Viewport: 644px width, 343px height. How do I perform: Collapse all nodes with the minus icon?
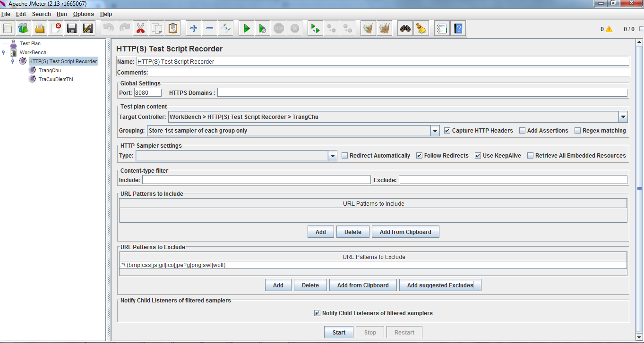click(x=209, y=28)
